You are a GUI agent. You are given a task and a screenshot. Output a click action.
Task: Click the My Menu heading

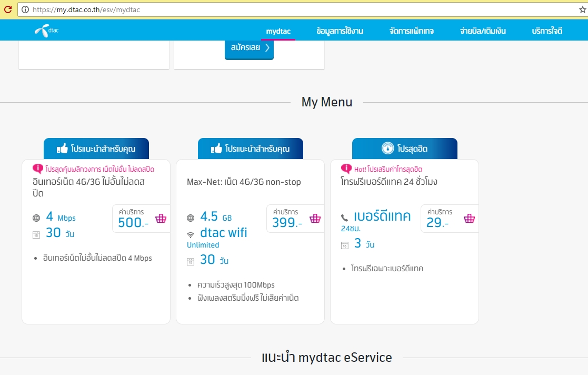click(327, 102)
